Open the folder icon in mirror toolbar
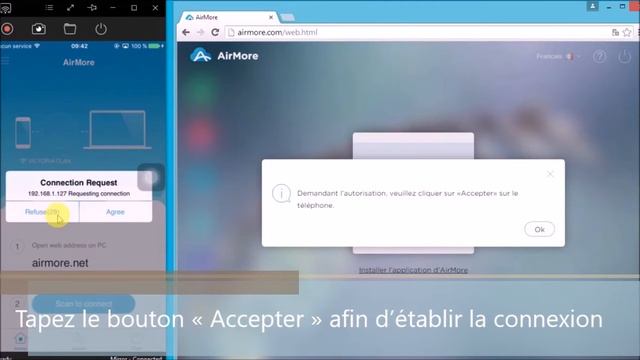 70,29
